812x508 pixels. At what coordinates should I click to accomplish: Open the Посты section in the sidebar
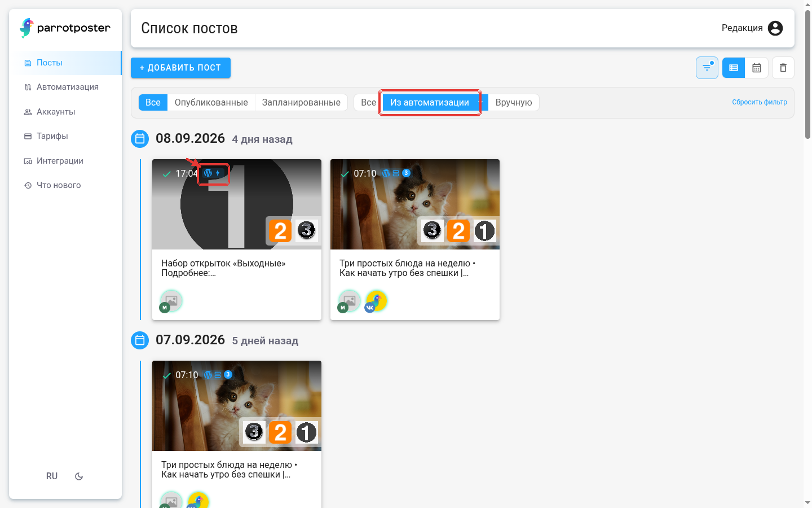[x=65, y=63]
